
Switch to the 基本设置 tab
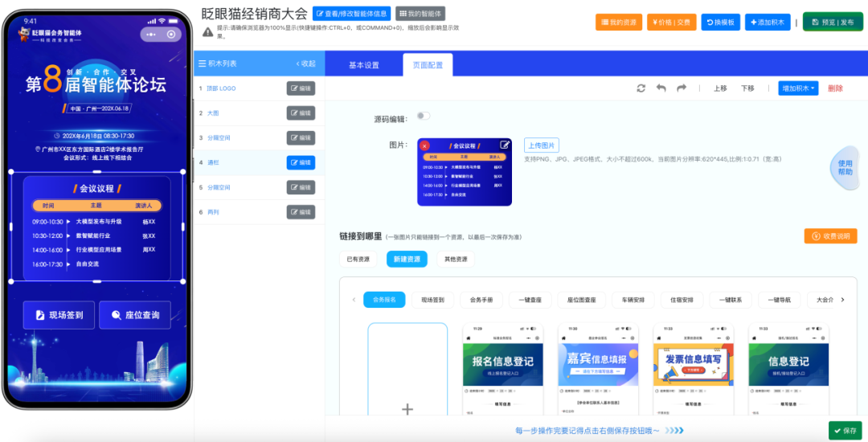[x=364, y=65]
